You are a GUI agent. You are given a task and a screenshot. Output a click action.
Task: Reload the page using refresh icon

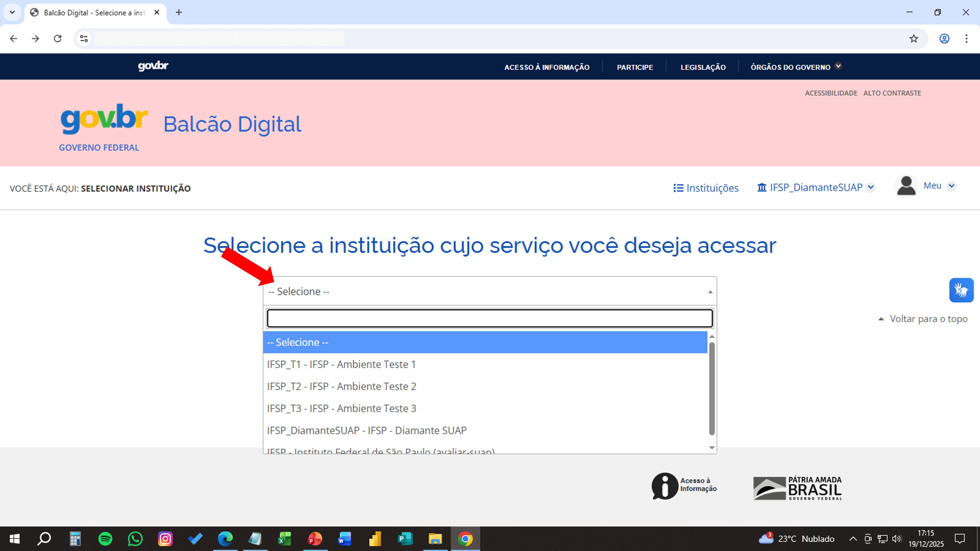57,39
